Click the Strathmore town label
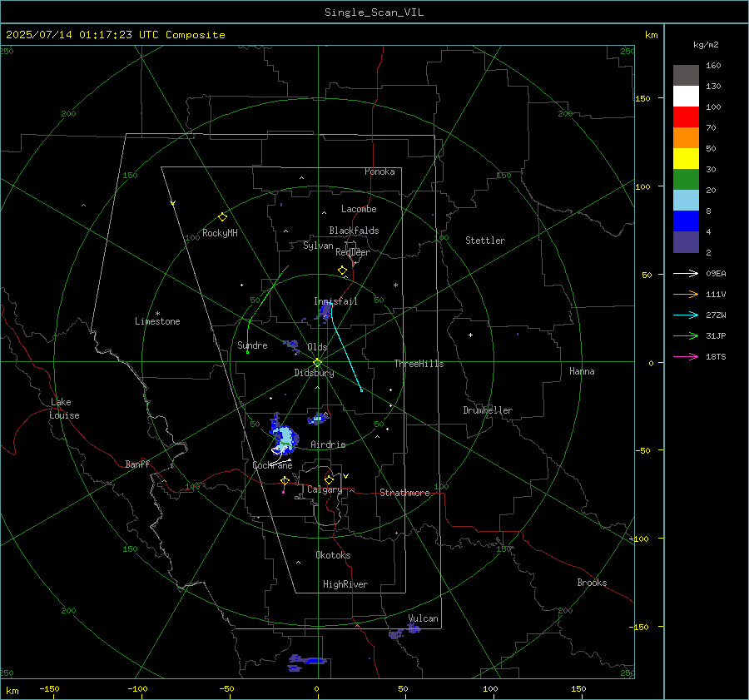This screenshot has height=700, width=749. point(404,493)
